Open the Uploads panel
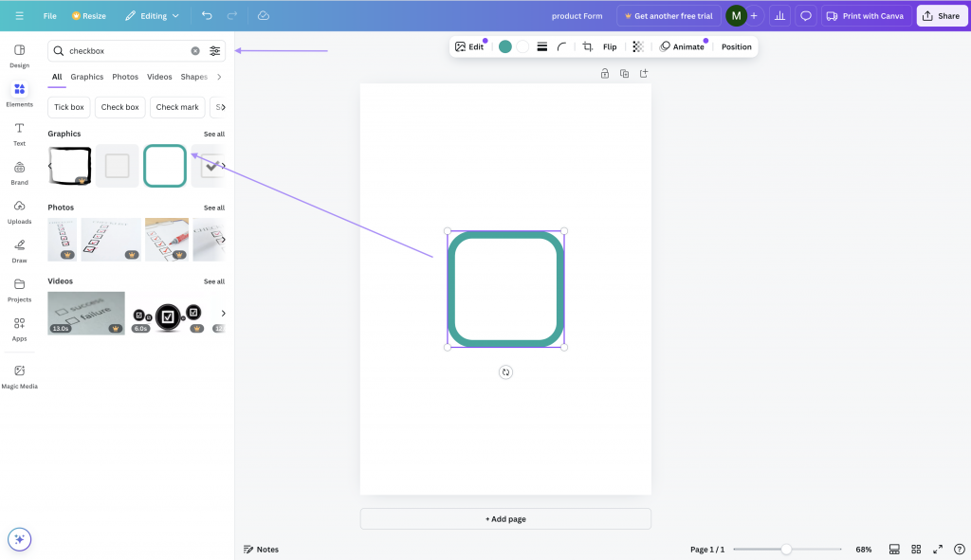The image size is (971, 560). click(19, 214)
